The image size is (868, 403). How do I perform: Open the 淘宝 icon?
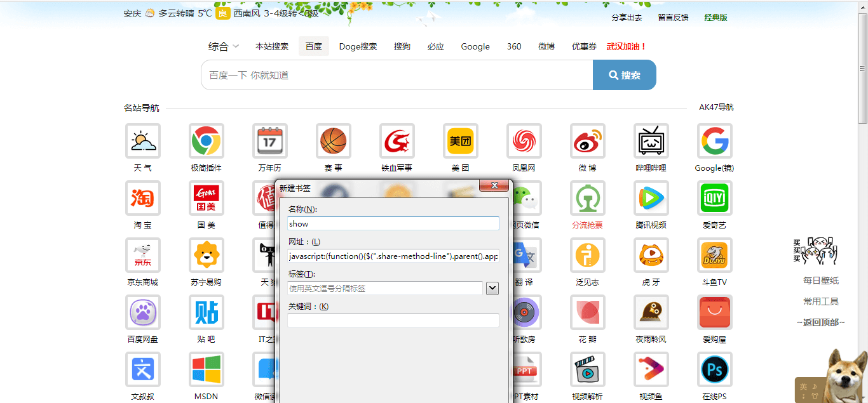143,198
